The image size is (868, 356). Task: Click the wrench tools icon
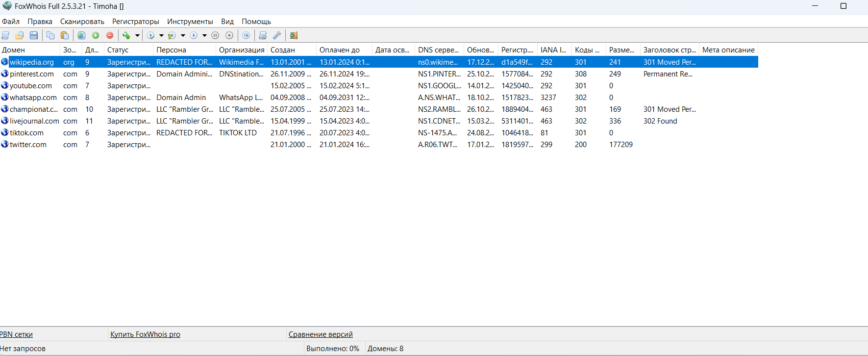(277, 35)
